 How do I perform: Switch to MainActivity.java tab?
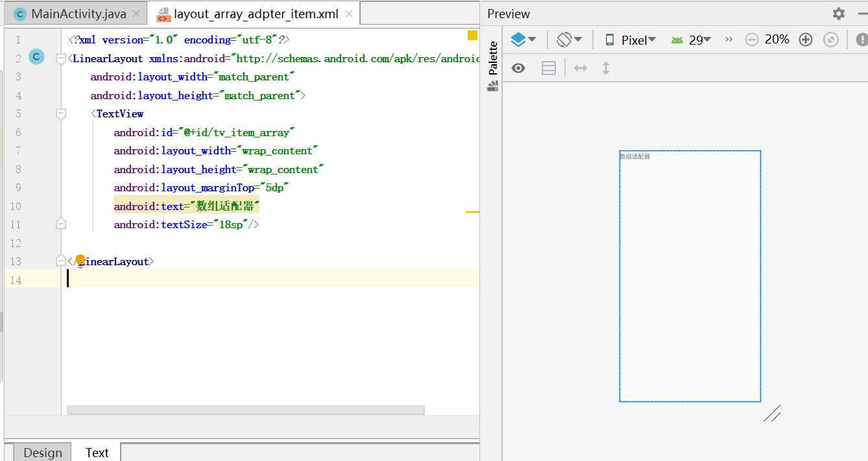(78, 14)
